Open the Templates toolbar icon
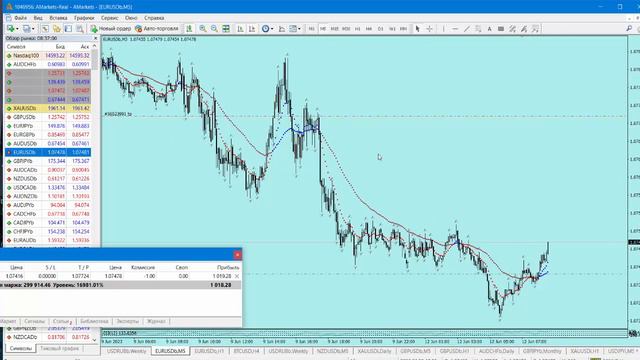Screen dimensions: 640x360 coord(293,29)
